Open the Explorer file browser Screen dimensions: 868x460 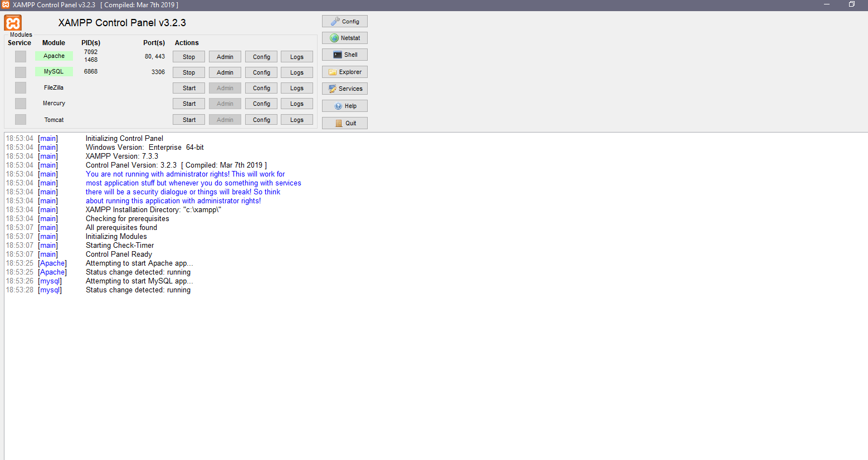[344, 71]
